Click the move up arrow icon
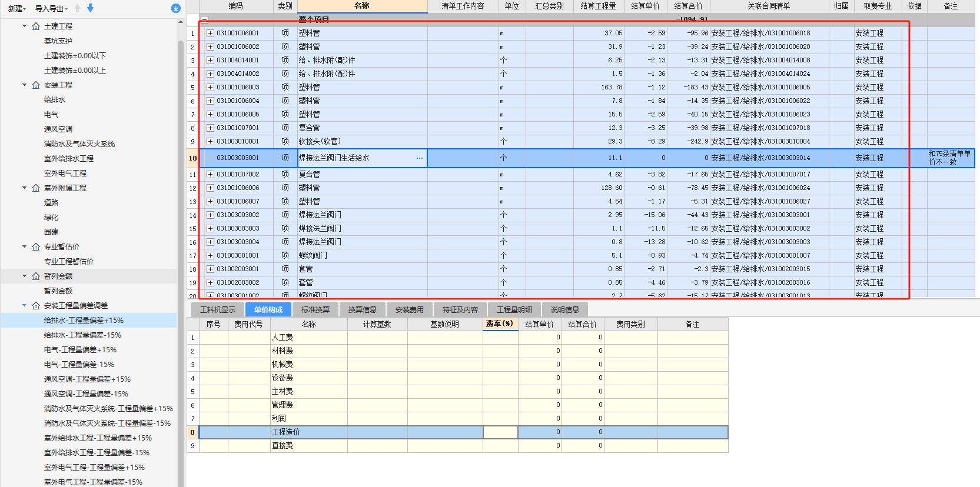Image resolution: width=980 pixels, height=487 pixels. (x=78, y=8)
